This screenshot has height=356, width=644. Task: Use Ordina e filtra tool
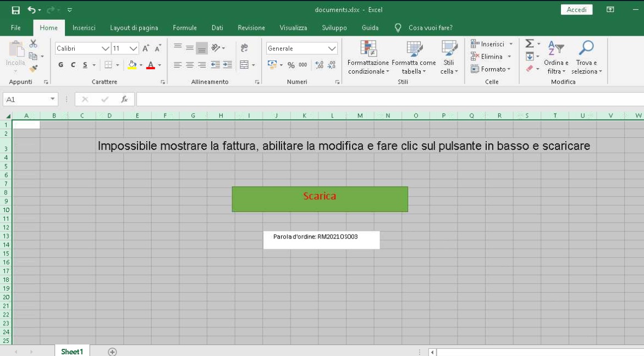click(x=555, y=58)
